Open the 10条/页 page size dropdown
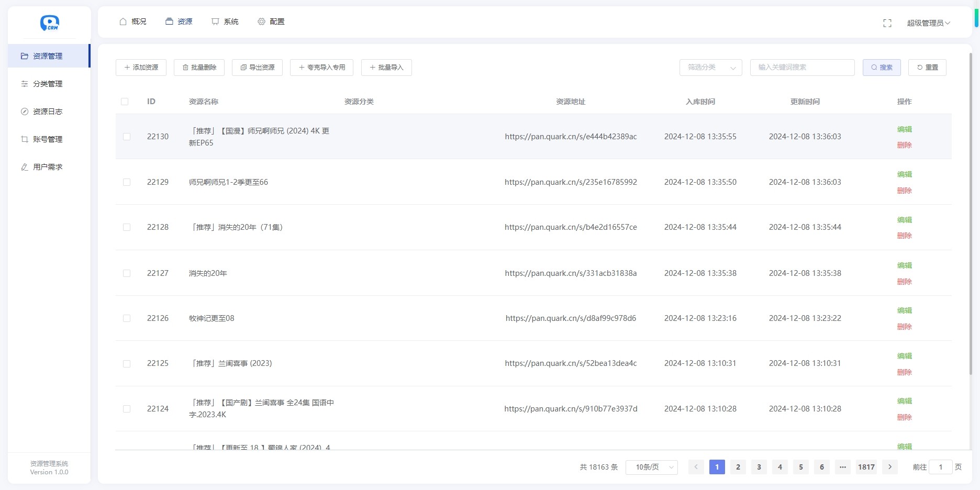Screen dimensions: 980x490 [651, 467]
